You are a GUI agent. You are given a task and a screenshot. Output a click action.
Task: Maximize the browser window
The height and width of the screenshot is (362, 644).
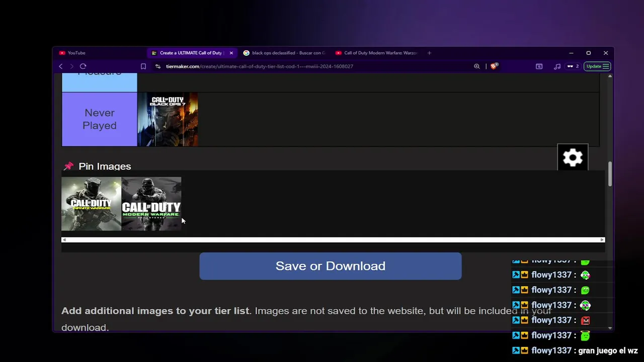(588, 53)
